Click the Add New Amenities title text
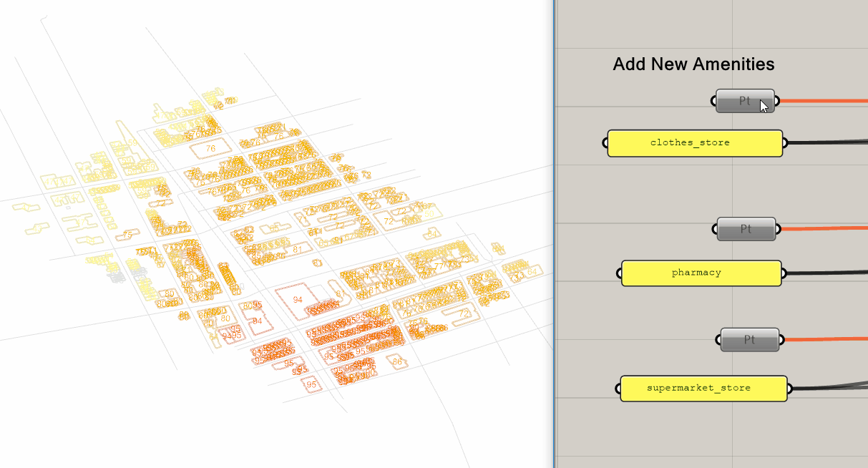Image resolution: width=868 pixels, height=468 pixels. pyautogui.click(x=693, y=64)
